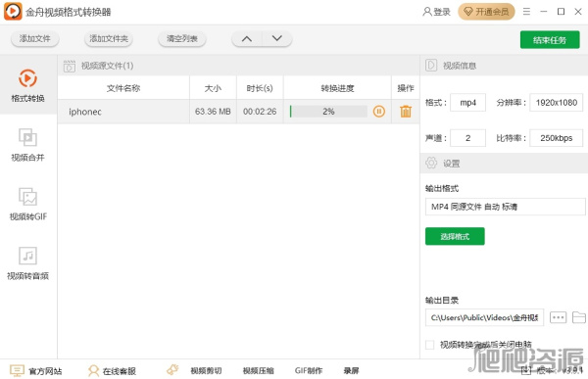This screenshot has height=379, width=588.
Task: Click the green 结束任务 end task button
Action: pos(550,40)
